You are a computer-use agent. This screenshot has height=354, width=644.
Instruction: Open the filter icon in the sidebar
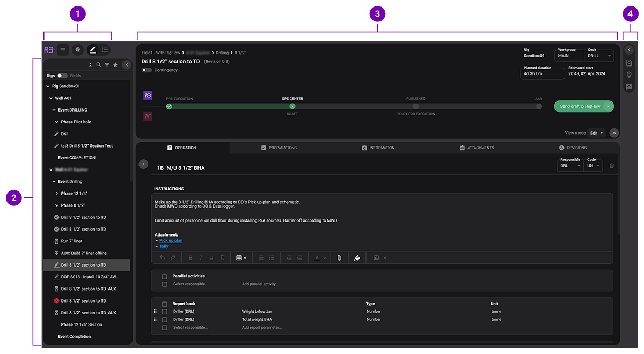107,64
